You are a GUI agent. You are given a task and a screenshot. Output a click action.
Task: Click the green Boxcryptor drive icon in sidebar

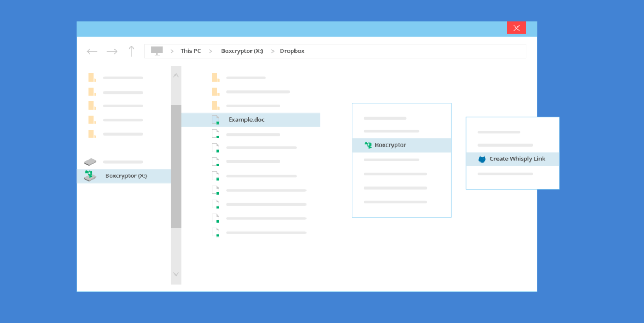[x=90, y=176]
